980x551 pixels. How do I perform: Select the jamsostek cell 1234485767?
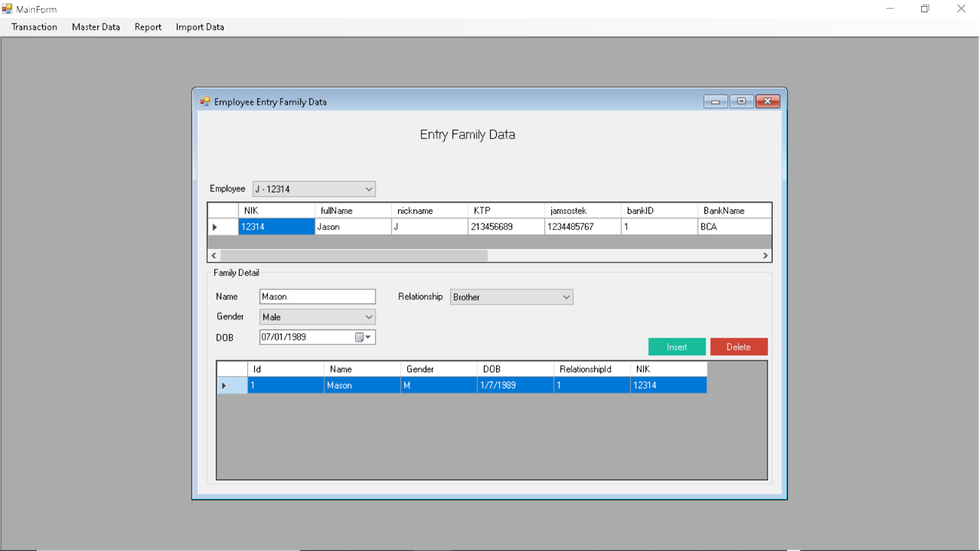coord(582,227)
